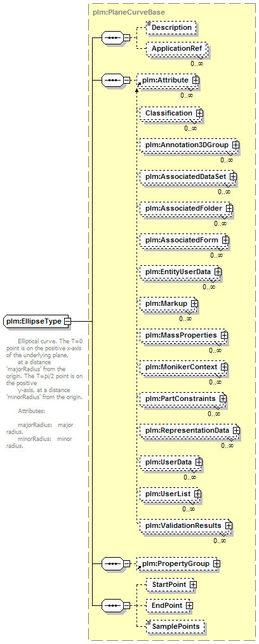Select the Description element box
Screen dimensions: 259x644
tap(171, 27)
